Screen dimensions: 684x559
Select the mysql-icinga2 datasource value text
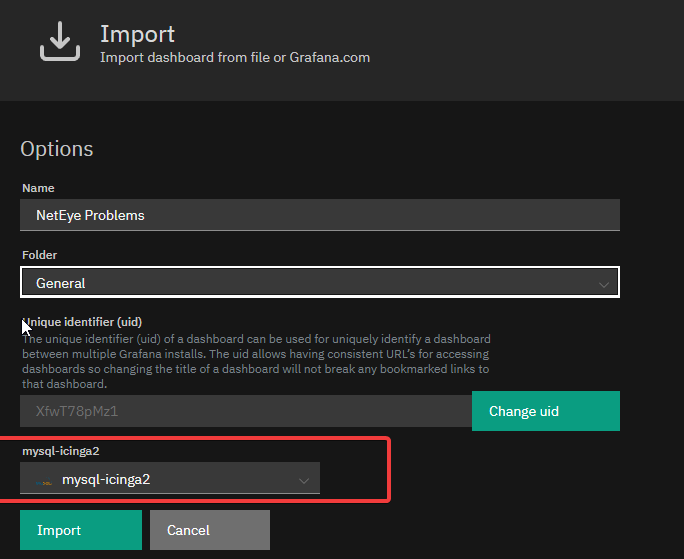(x=106, y=480)
